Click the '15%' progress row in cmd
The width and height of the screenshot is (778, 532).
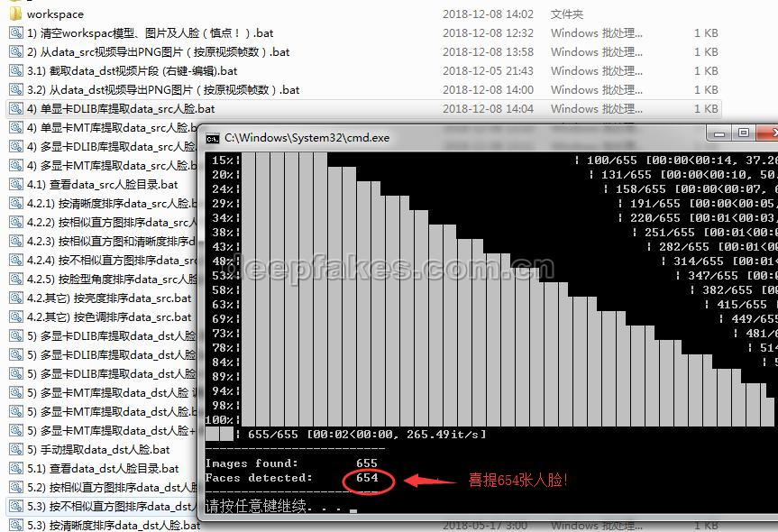(x=223, y=160)
